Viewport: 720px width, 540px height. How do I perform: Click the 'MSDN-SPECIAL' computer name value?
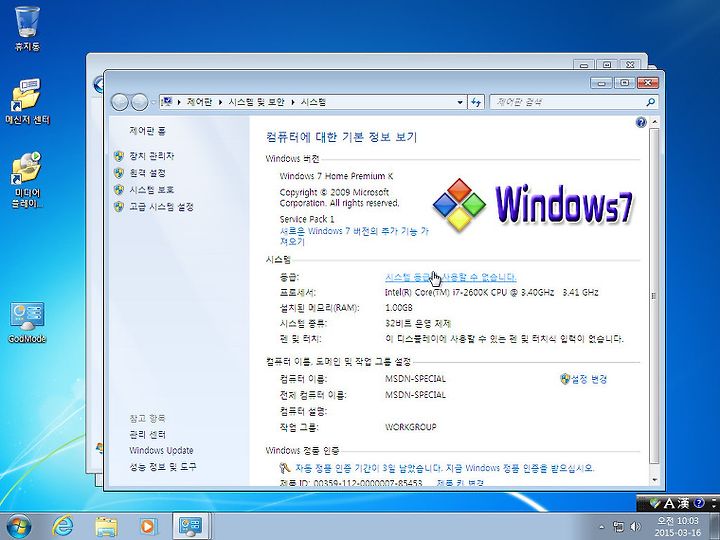pos(415,379)
